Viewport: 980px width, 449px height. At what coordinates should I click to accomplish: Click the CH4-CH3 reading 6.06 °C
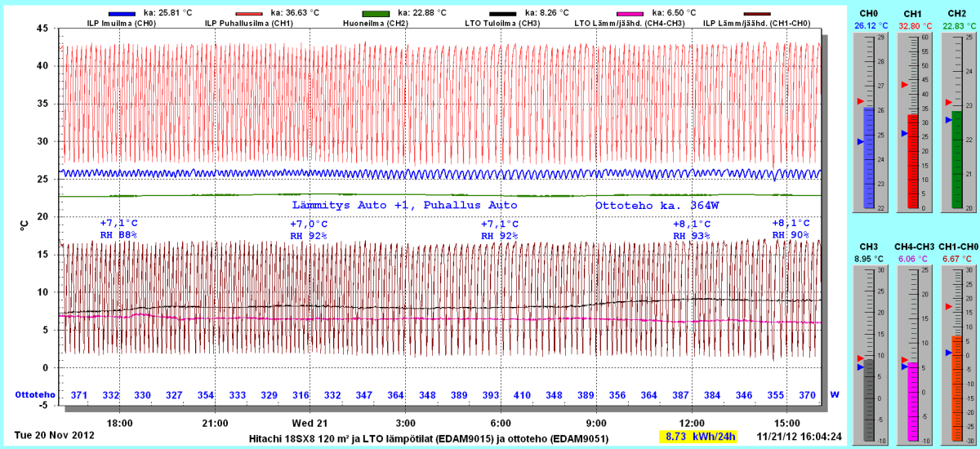pos(913,259)
